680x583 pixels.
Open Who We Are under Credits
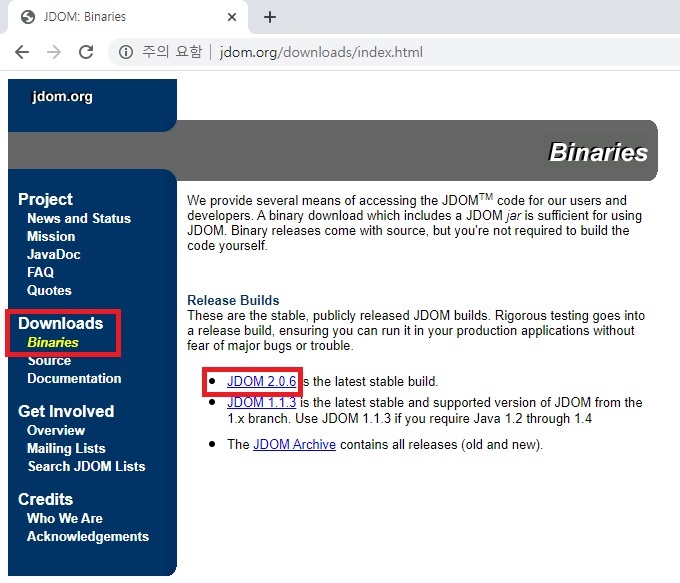pos(65,518)
